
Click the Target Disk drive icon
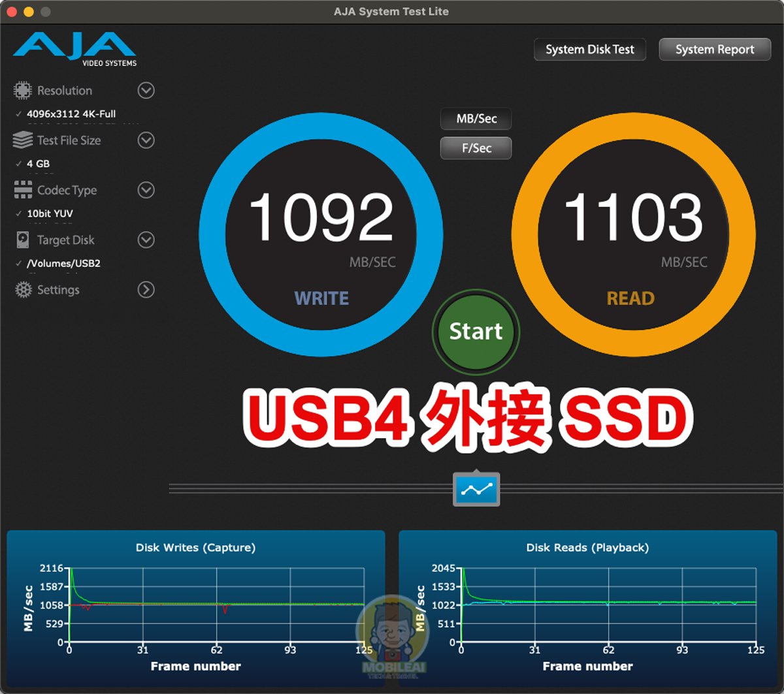tap(23, 240)
